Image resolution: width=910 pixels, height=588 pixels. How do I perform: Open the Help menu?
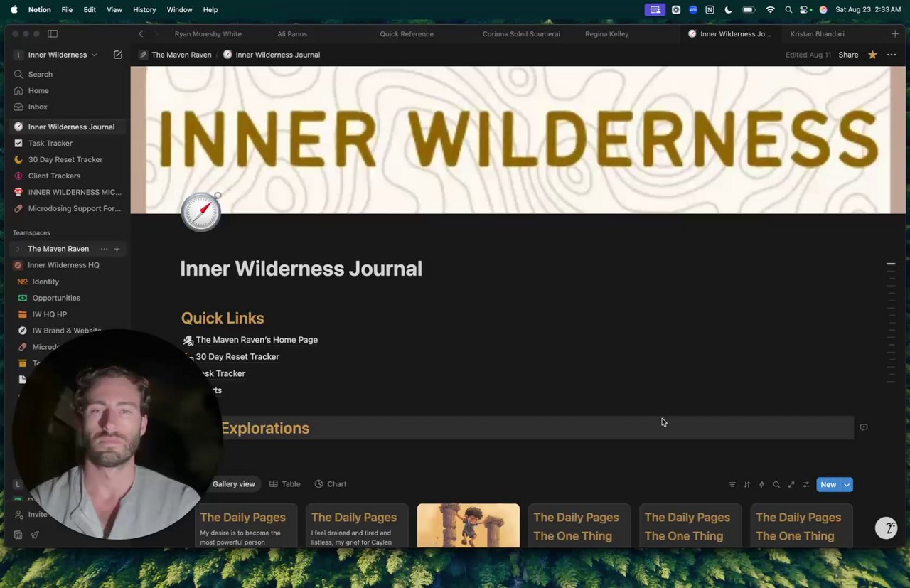(210, 10)
